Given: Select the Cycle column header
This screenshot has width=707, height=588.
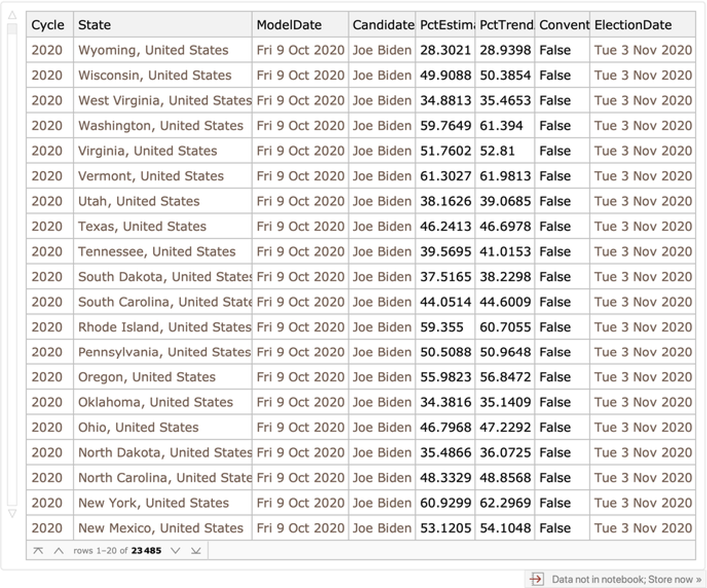Looking at the screenshot, I should click(48, 25).
